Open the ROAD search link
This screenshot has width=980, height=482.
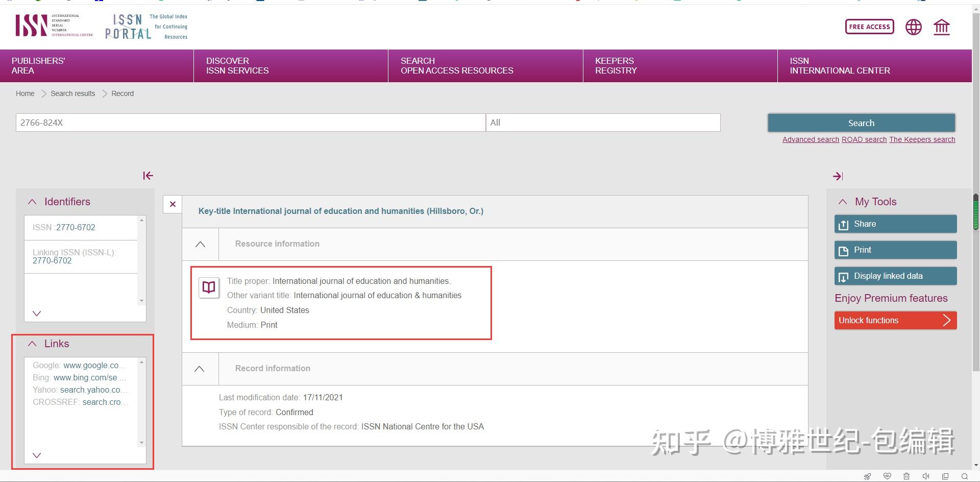(x=864, y=139)
